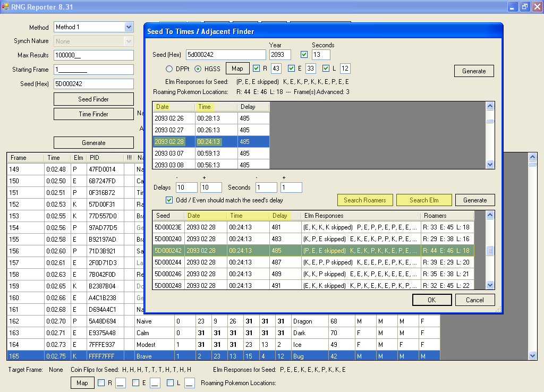This screenshot has height=392, width=544.
Task: Select the HGSS radio button
Action: (x=198, y=69)
